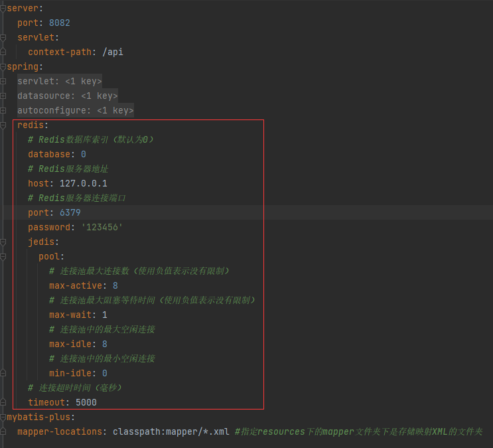The width and height of the screenshot is (493, 448).
Task: Collapse the mybatis-plus fold icon
Action: coord(3,417)
